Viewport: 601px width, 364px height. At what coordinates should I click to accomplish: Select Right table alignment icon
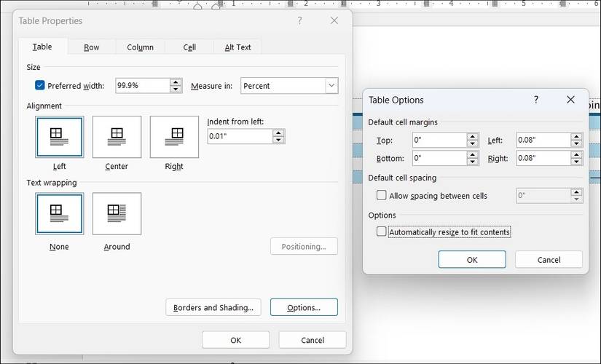click(174, 137)
